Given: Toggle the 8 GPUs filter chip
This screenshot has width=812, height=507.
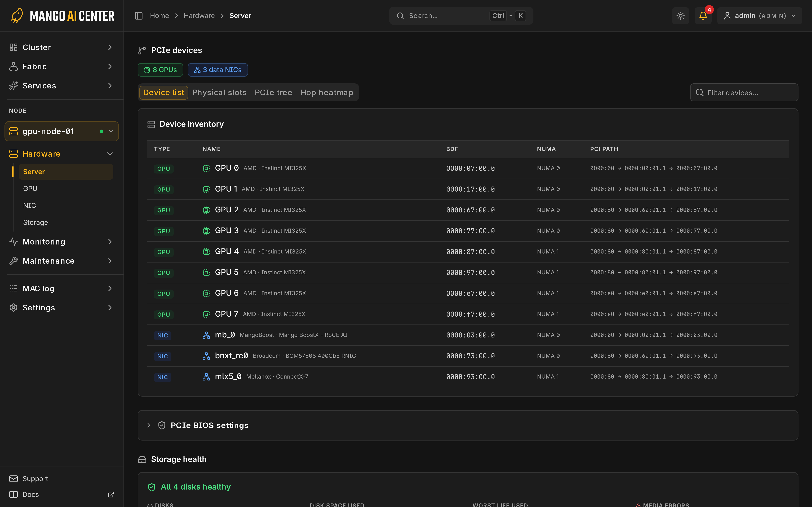Looking at the screenshot, I should point(160,70).
